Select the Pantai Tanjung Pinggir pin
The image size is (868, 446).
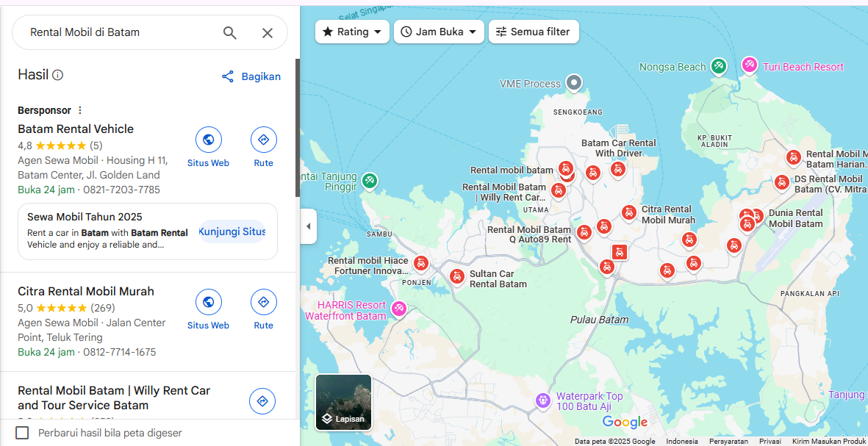(x=369, y=181)
